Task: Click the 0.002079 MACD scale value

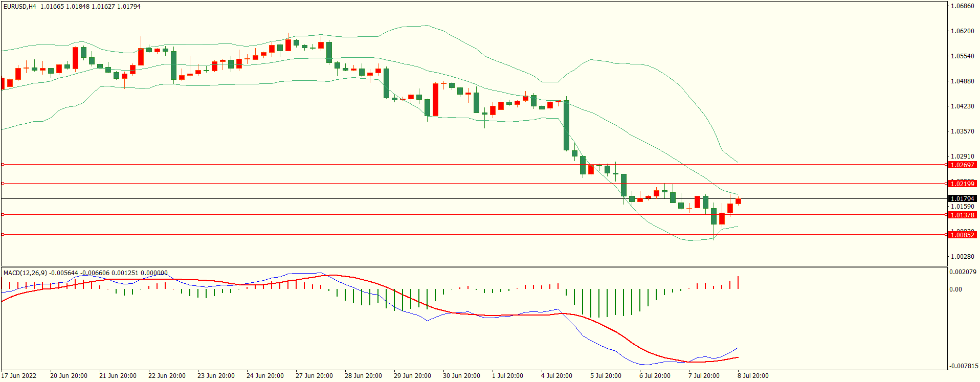Action: coord(963,272)
